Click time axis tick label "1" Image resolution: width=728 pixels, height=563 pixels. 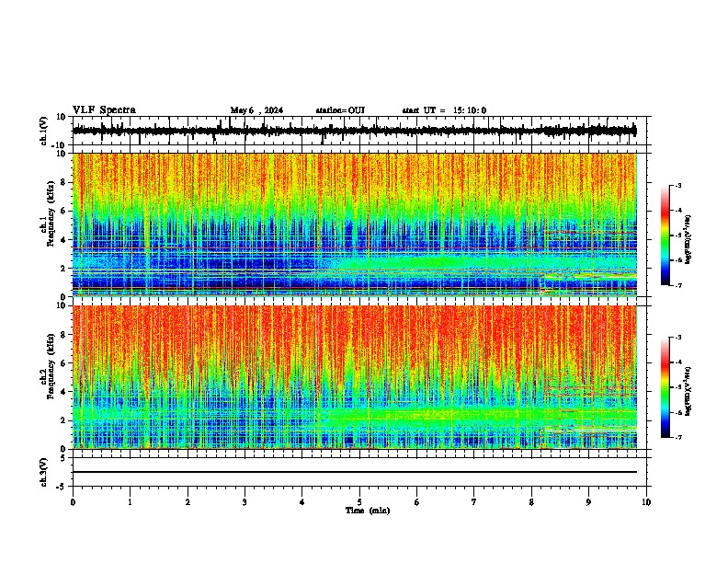point(130,502)
